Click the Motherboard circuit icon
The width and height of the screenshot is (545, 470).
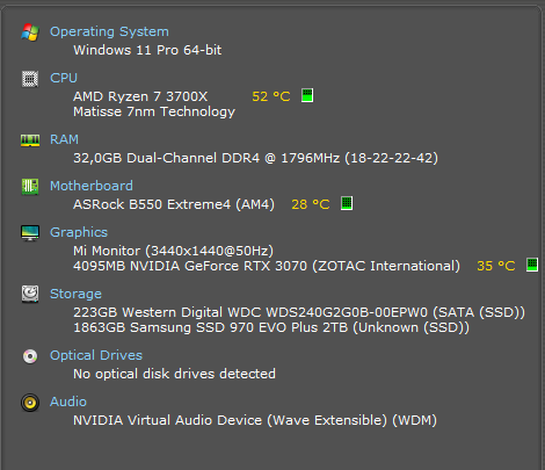30,187
